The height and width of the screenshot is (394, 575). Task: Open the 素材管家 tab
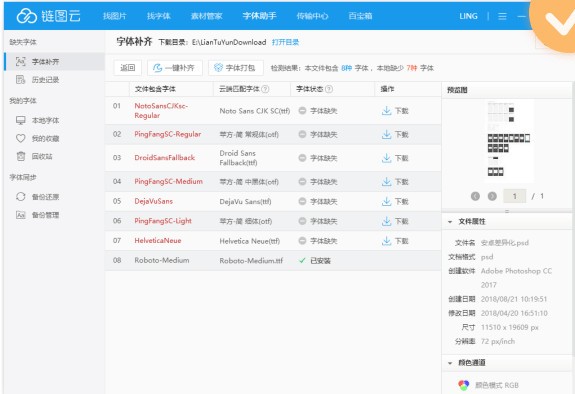click(206, 16)
